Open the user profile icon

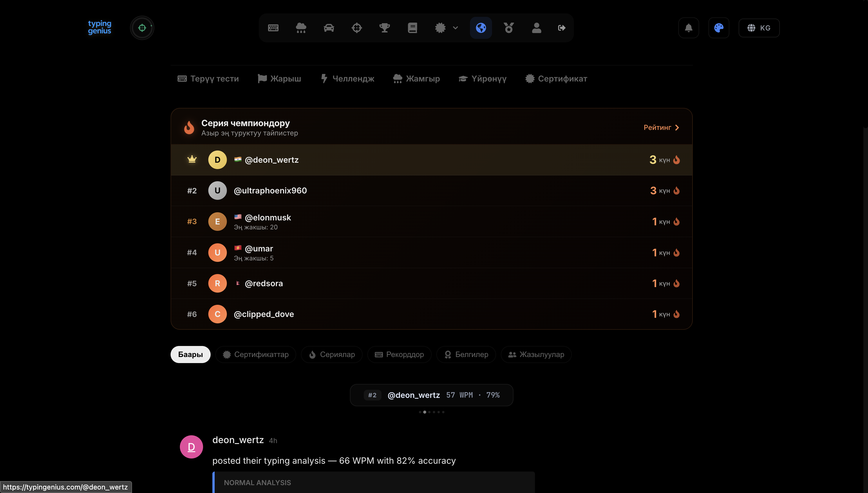[x=536, y=28]
